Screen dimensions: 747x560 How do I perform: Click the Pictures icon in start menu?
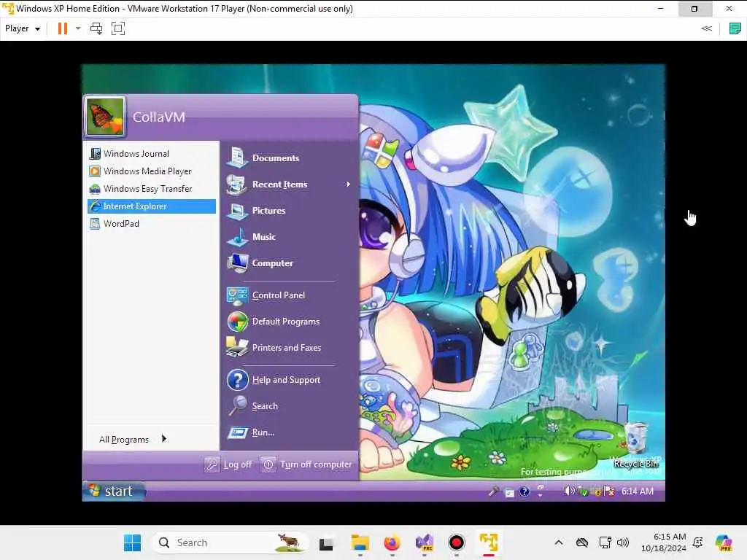[237, 211]
